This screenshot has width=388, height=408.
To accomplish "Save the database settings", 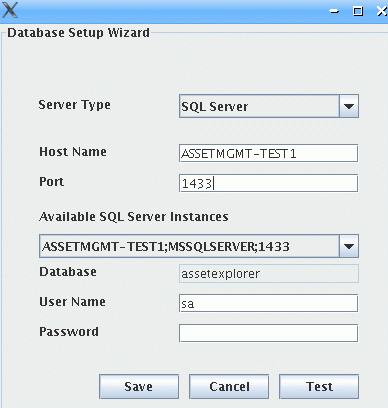I will (x=139, y=387).
